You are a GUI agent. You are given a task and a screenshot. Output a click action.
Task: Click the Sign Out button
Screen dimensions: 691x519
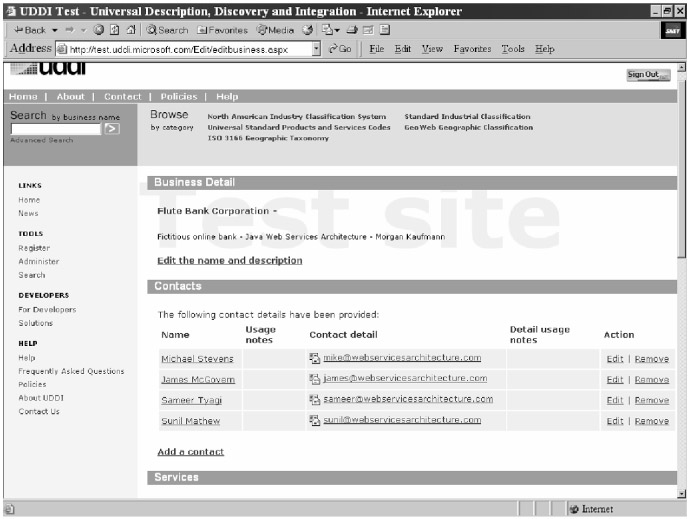(647, 75)
